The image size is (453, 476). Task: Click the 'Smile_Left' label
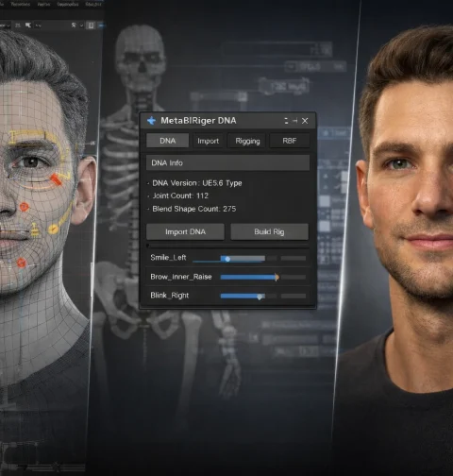click(168, 258)
